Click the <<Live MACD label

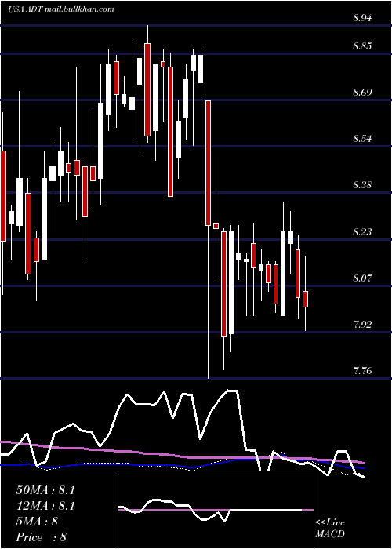click(x=330, y=529)
